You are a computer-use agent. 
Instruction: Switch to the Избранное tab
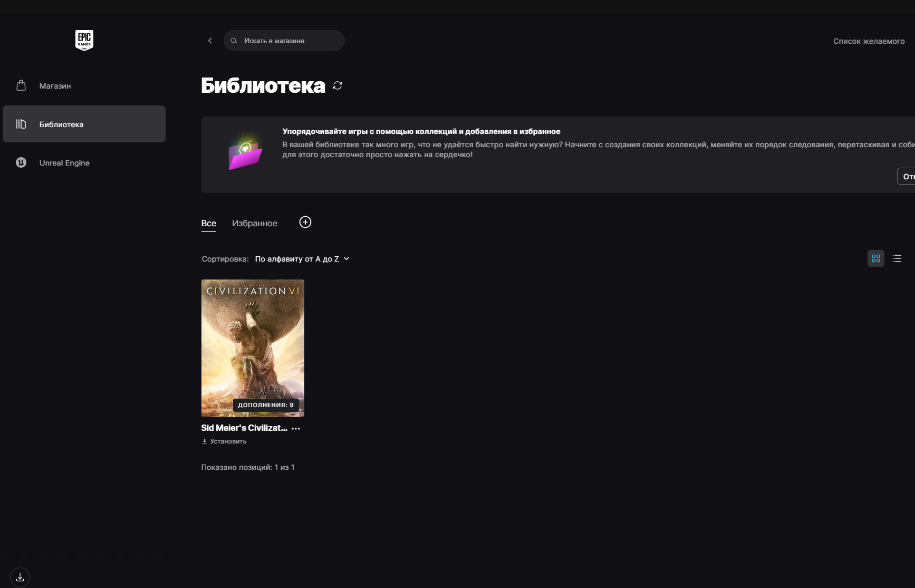tap(255, 223)
